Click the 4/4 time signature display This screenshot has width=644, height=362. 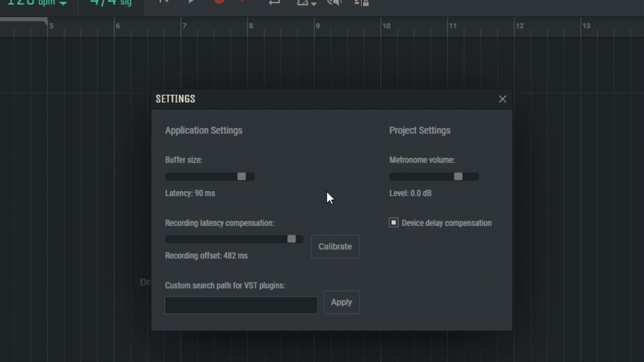coord(103,3)
